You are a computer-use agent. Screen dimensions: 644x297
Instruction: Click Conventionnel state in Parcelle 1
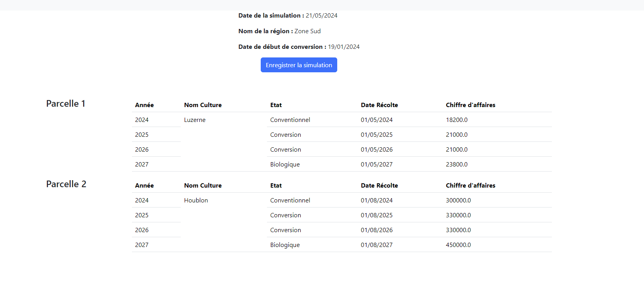(290, 120)
